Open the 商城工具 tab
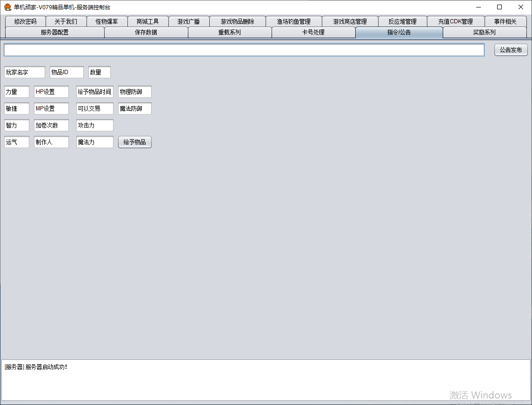 point(147,21)
